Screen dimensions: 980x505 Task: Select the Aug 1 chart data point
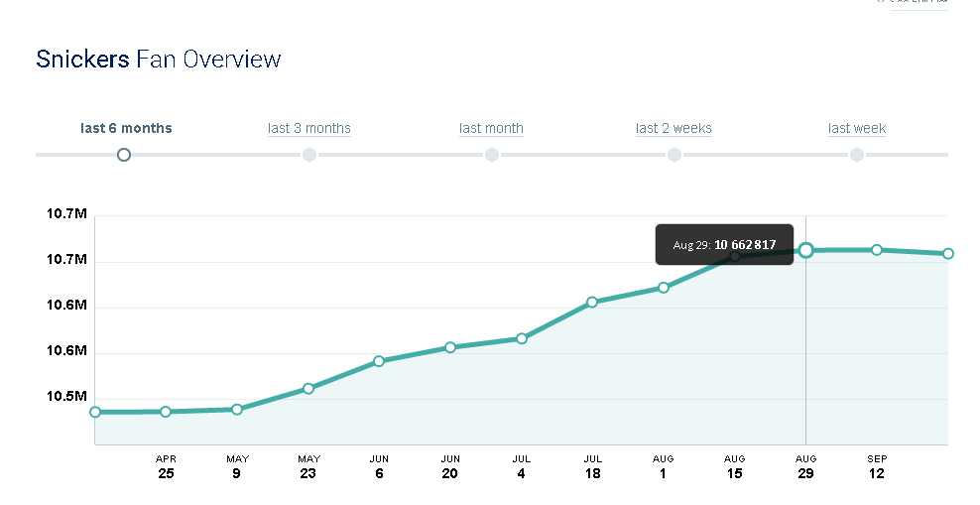tap(664, 288)
